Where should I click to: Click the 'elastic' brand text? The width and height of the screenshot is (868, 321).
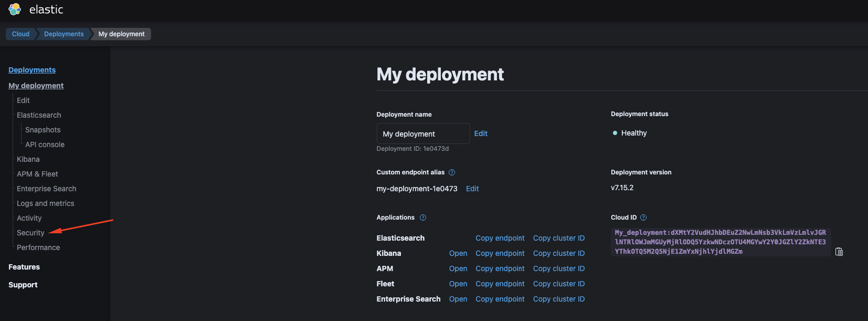pos(46,9)
